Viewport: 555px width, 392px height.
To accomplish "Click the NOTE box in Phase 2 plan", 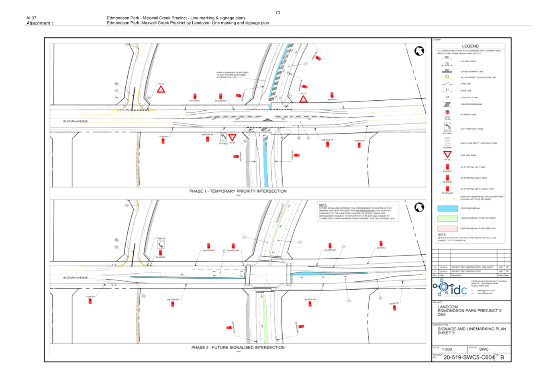I will [x=357, y=212].
